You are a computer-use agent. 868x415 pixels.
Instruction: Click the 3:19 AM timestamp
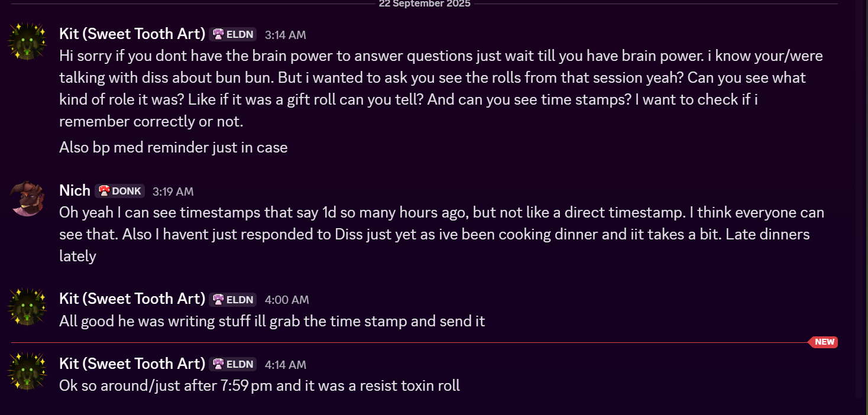click(x=173, y=192)
